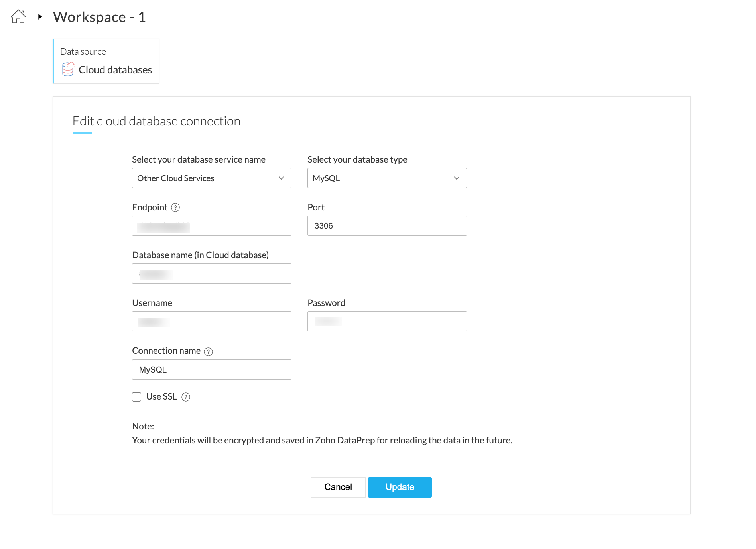Click the chevron on Other Cloud Services

(x=282, y=178)
